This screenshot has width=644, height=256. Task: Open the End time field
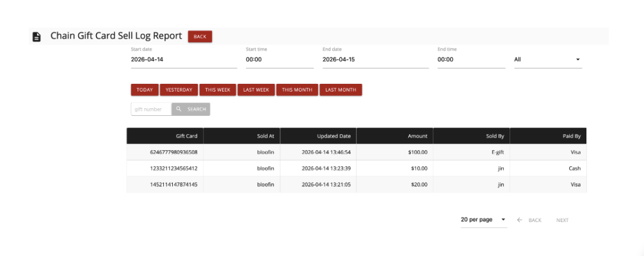point(471,60)
